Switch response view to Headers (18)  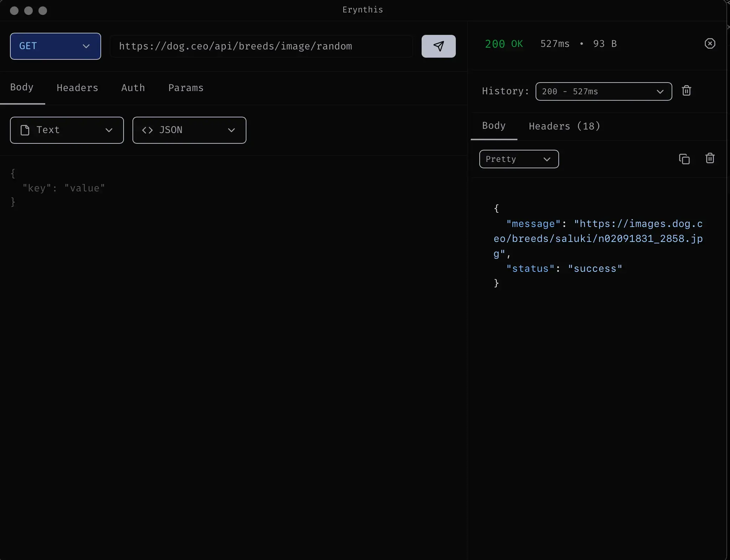point(564,126)
